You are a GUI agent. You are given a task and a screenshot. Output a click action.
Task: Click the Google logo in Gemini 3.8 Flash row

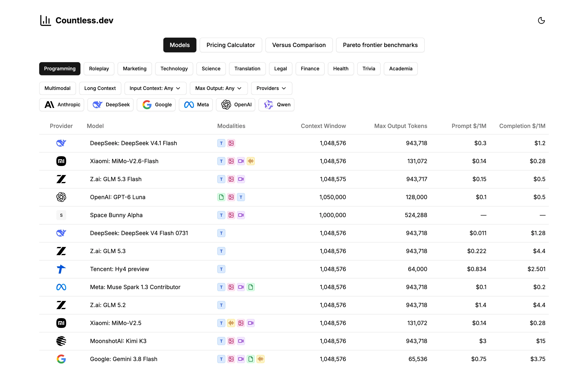(61, 359)
